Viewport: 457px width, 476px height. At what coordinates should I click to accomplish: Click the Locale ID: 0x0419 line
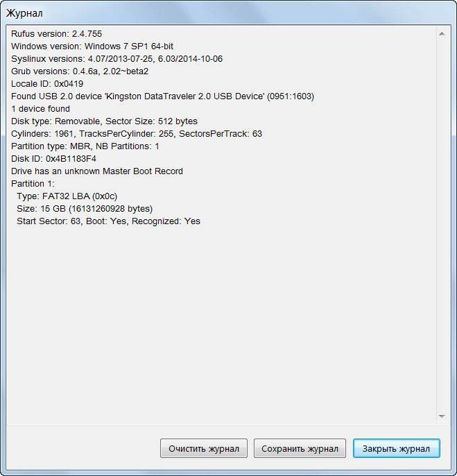[47, 83]
